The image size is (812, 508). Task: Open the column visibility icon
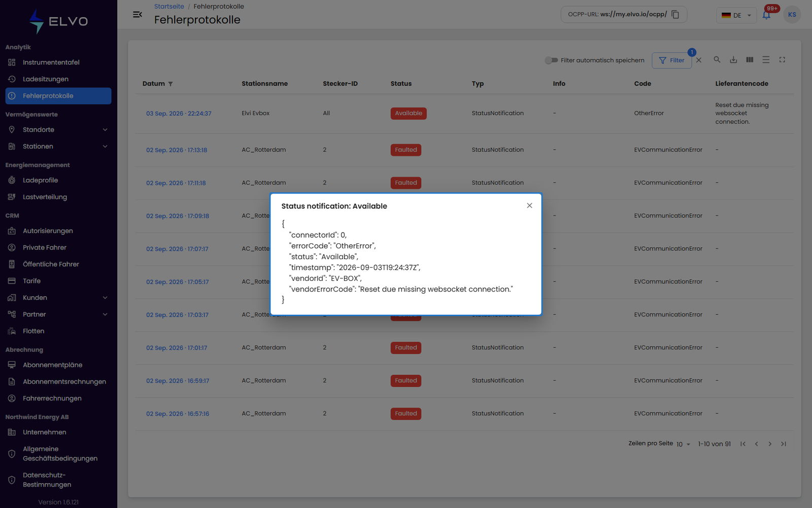[750, 60]
